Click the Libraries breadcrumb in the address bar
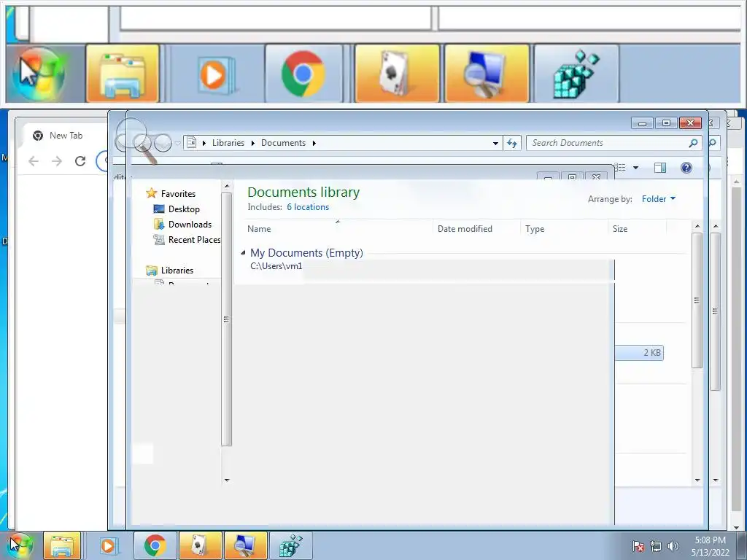 click(x=228, y=143)
